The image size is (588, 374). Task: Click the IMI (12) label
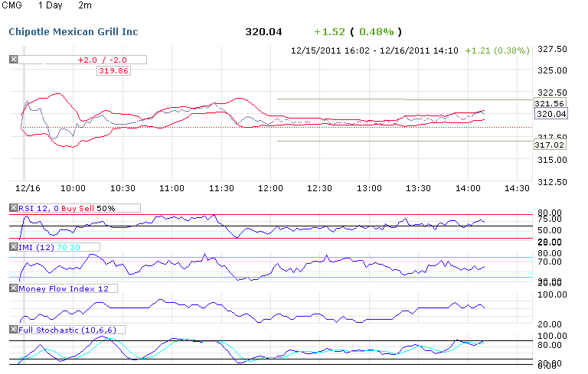pos(37,247)
